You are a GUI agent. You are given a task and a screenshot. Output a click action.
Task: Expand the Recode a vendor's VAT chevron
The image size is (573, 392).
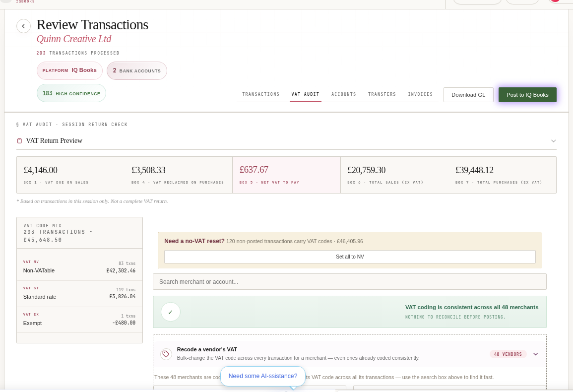(535, 354)
